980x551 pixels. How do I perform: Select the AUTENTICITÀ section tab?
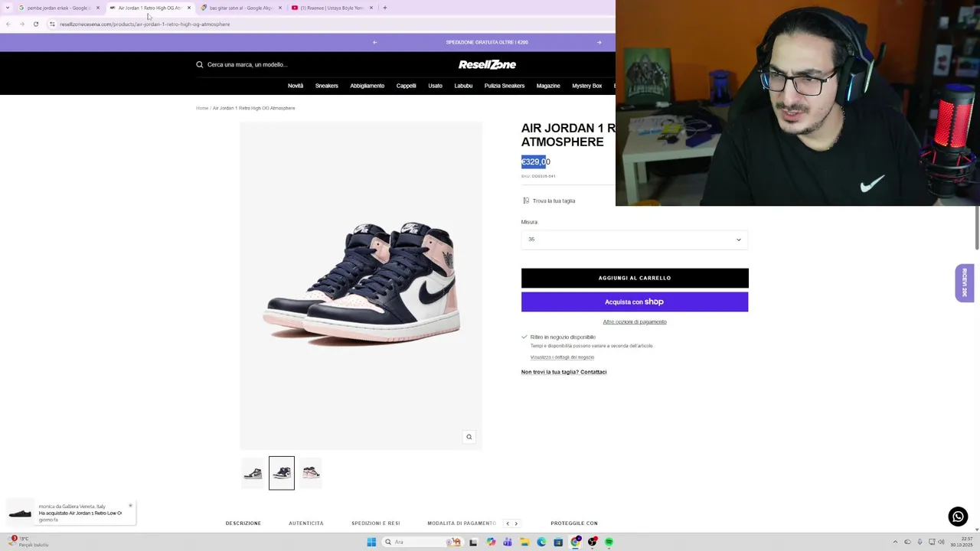306,523
